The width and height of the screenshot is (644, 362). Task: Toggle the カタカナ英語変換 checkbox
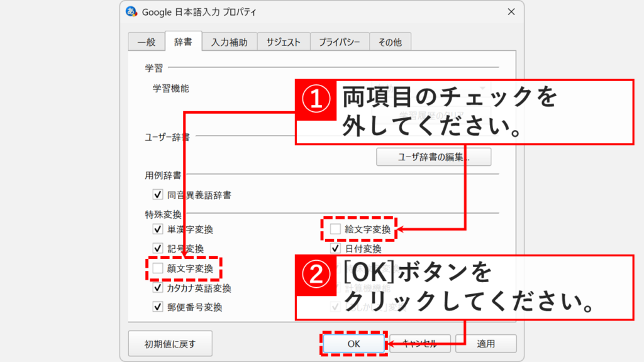(x=158, y=288)
